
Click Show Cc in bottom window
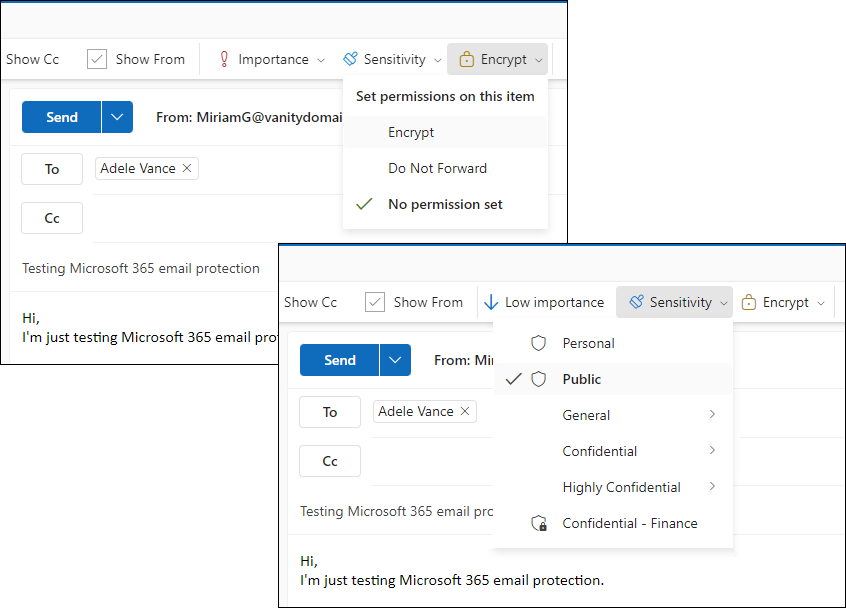click(310, 302)
